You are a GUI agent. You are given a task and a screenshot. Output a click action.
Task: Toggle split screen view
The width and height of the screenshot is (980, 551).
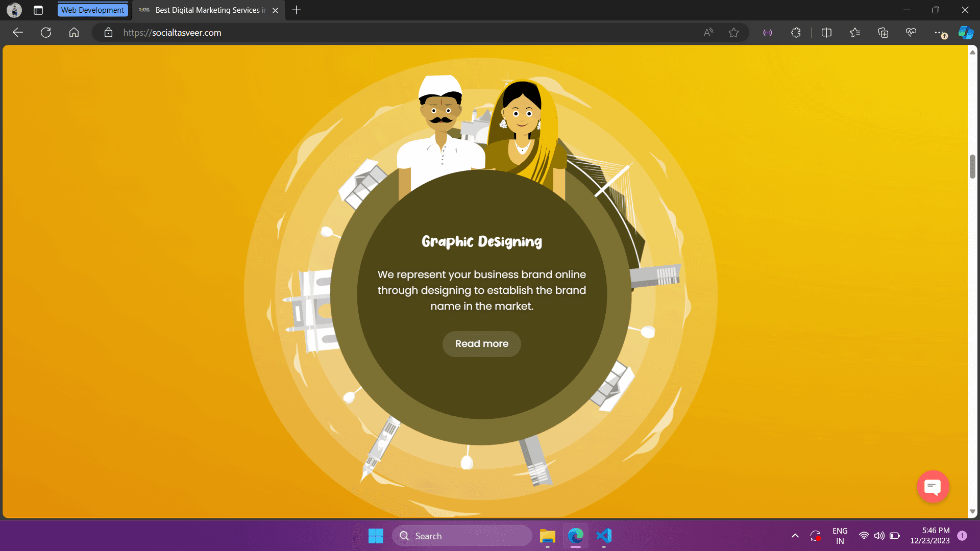826,33
